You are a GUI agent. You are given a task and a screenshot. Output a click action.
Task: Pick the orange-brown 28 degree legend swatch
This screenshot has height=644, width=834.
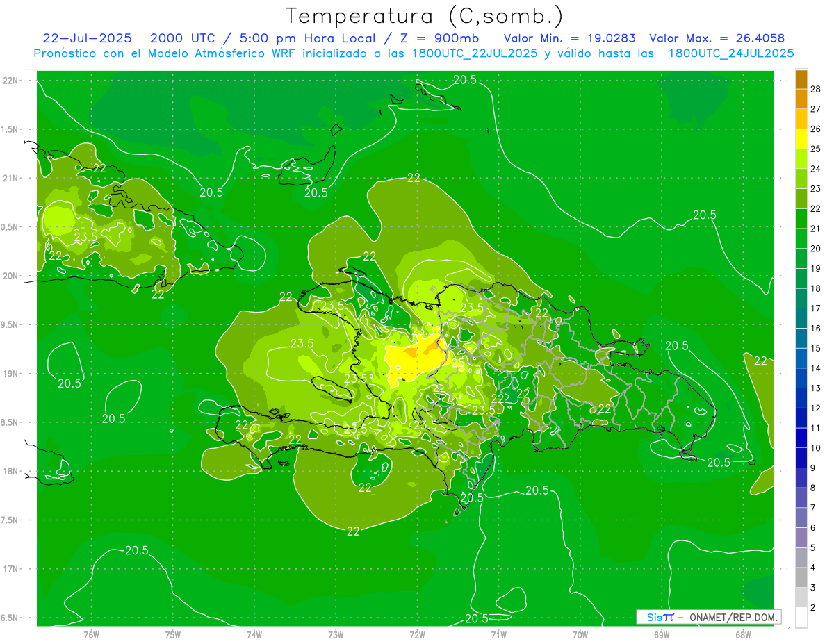coord(801,79)
